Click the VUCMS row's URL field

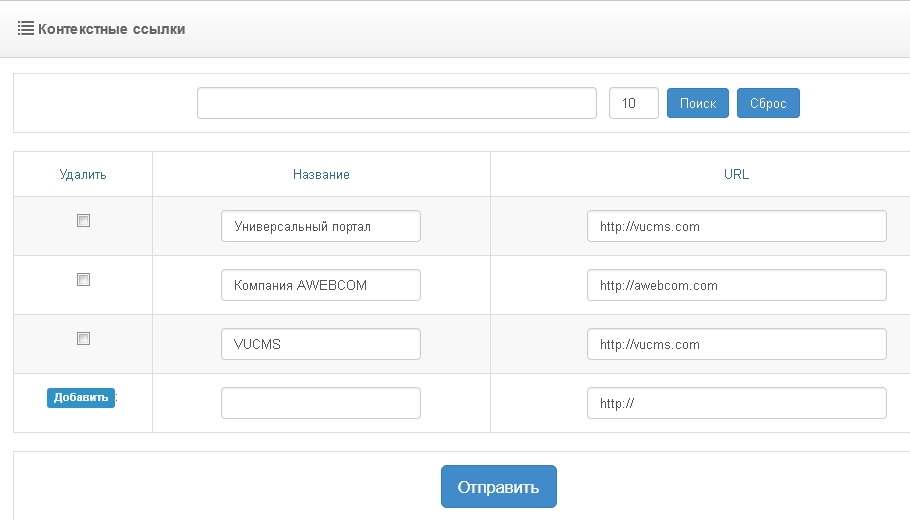(x=736, y=344)
